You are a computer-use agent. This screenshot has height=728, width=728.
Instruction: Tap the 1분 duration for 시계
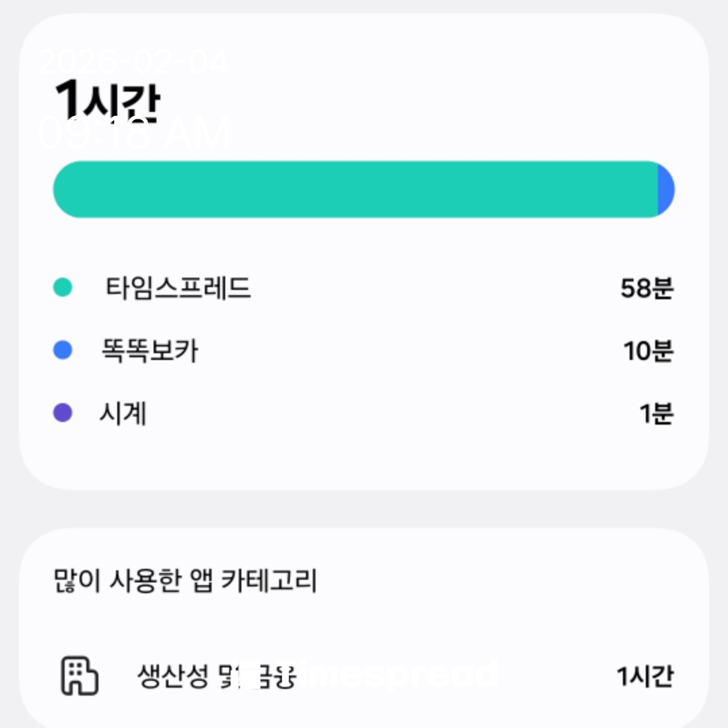click(x=656, y=413)
